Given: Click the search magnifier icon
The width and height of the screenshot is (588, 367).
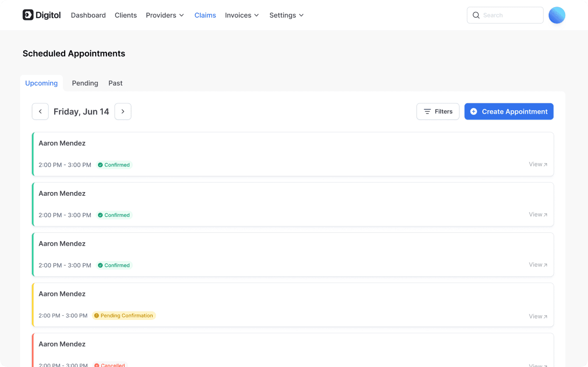Looking at the screenshot, I should 476,15.
